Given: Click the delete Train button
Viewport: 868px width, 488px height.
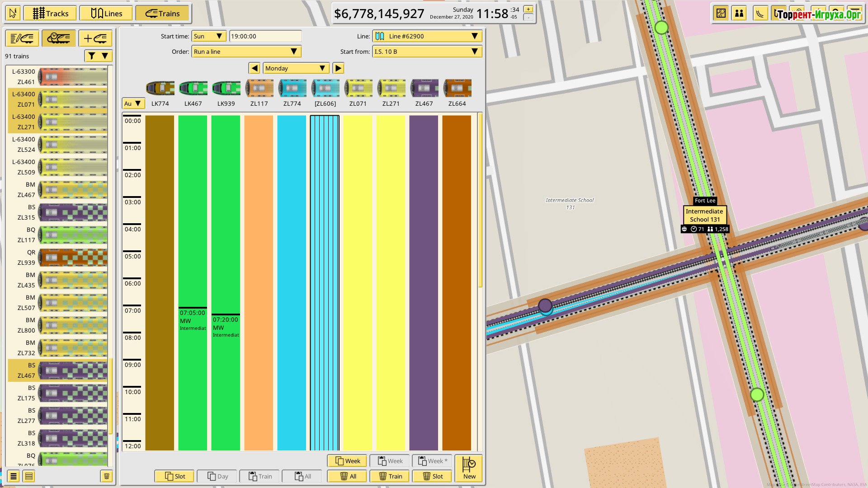Looking at the screenshot, I should [390, 476].
